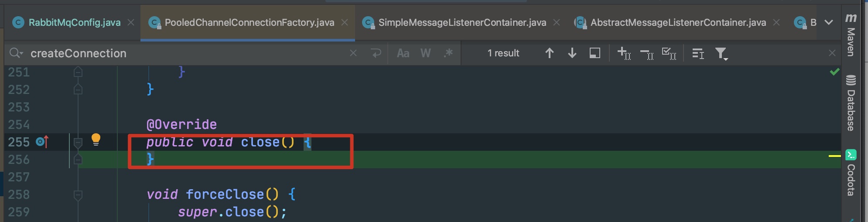Click the createConnection search field
The height and width of the screenshot is (222, 868).
pos(188,53)
